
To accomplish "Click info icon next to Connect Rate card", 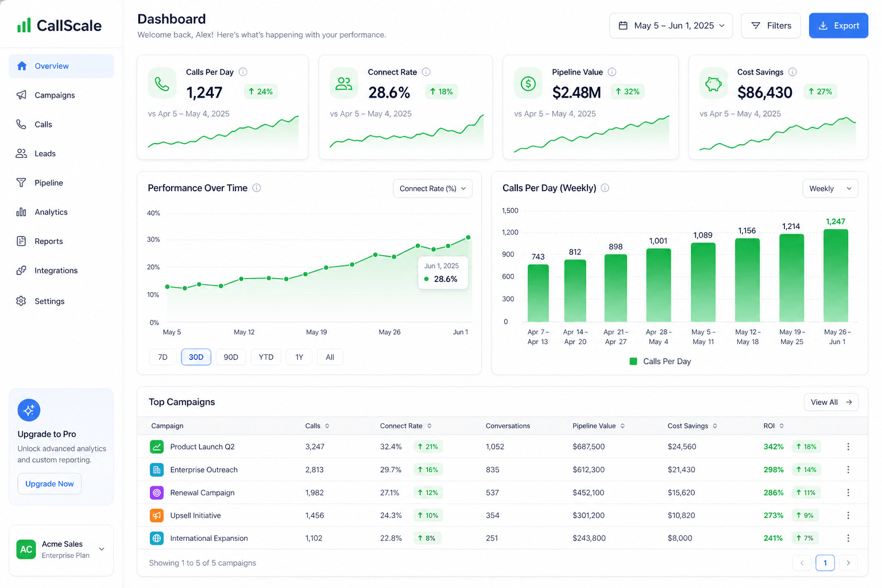I will [426, 72].
